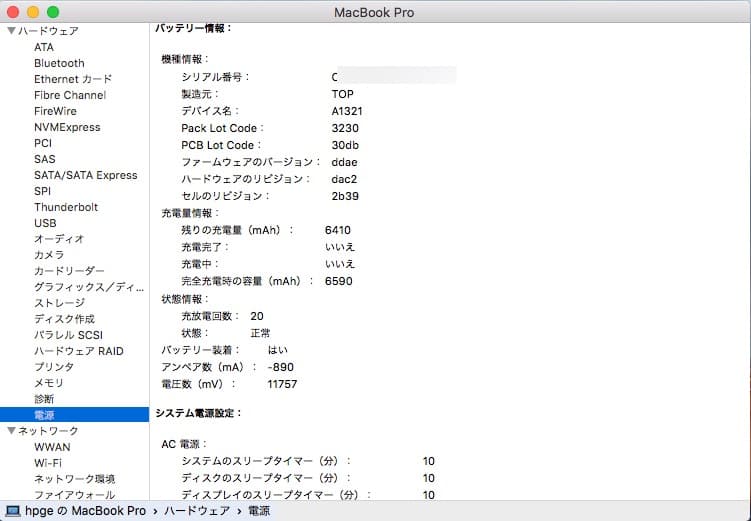The height and width of the screenshot is (521, 751).
Task: Click the device name value A1321
Action: [347, 111]
